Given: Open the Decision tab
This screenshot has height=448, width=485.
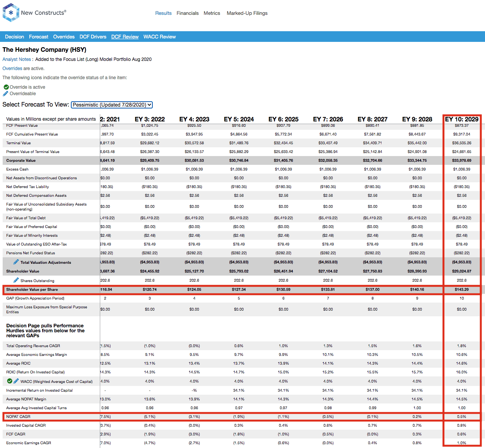Looking at the screenshot, I should pyautogui.click(x=14, y=37).
